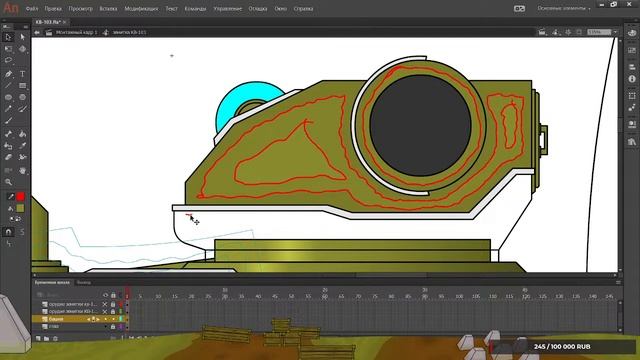Open the Вставка menu
This screenshot has width=640, height=360.
[108, 9]
